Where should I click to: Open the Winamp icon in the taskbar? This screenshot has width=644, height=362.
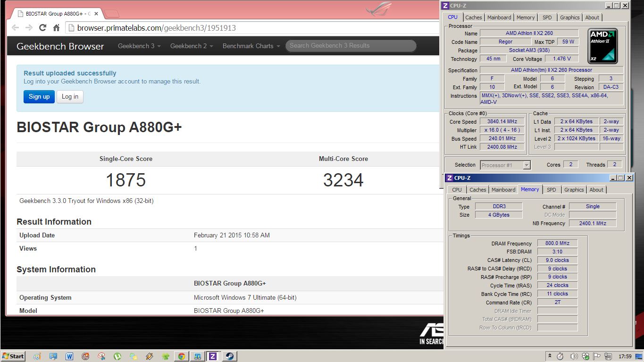click(x=150, y=356)
